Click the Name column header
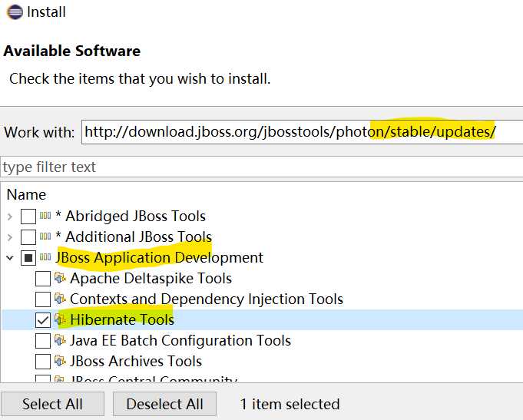The image size is (523, 420). (26, 195)
